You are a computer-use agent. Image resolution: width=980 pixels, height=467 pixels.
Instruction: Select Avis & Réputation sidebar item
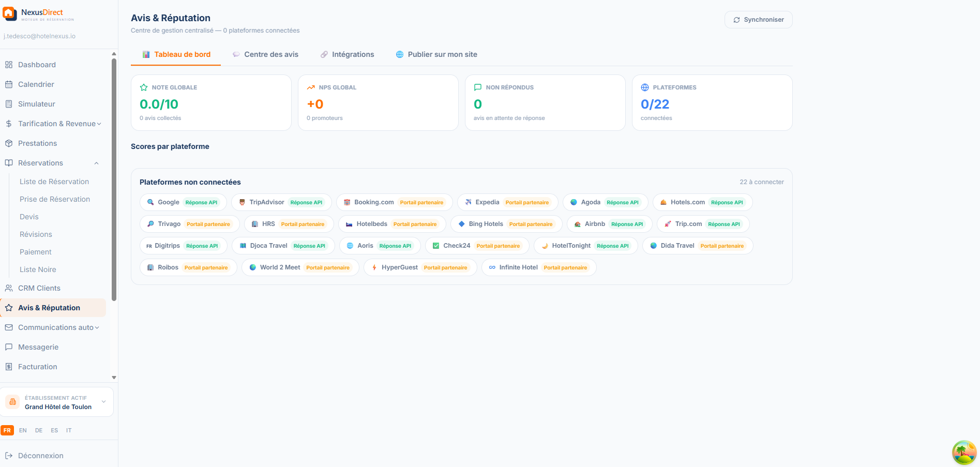pyautogui.click(x=53, y=308)
